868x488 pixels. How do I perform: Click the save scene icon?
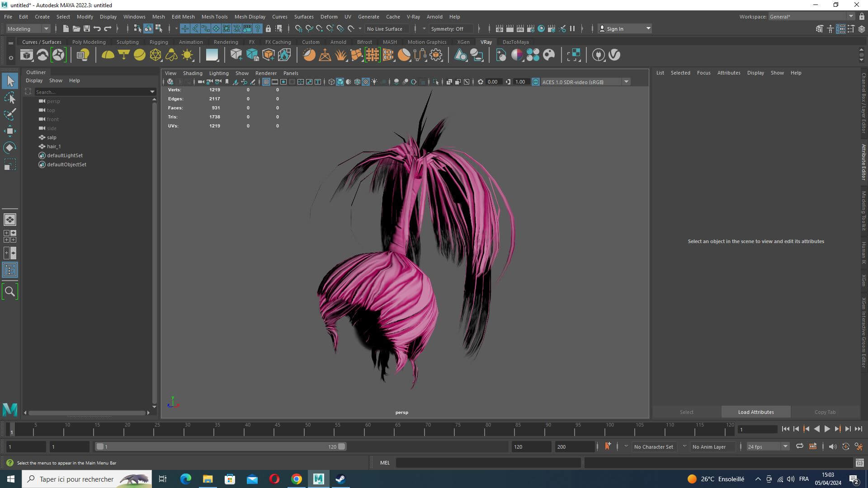(x=87, y=28)
